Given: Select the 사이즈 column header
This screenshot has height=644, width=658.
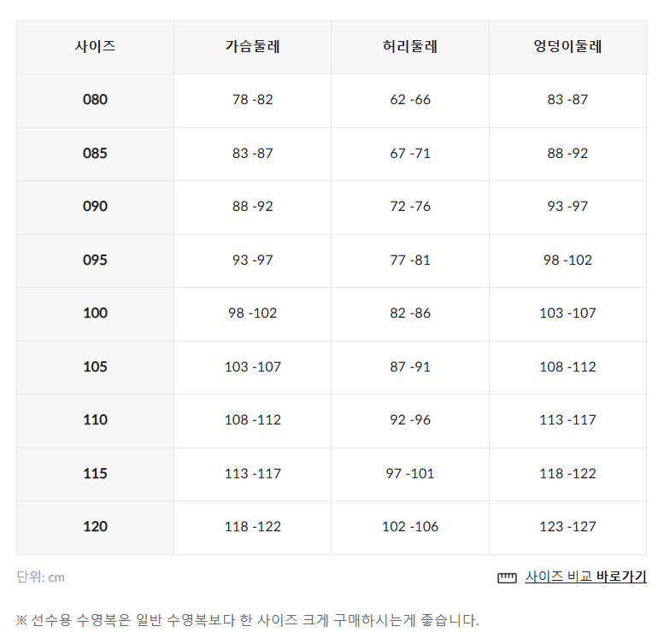Looking at the screenshot, I should point(95,46).
